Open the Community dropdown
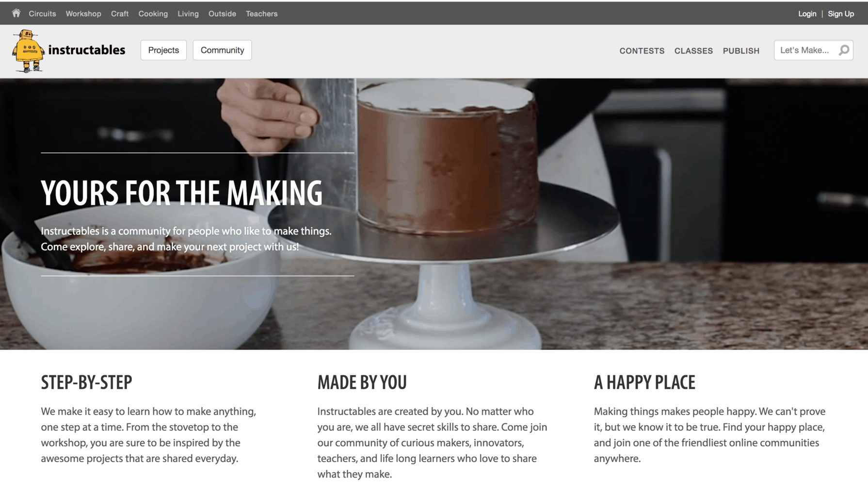Viewport: 868px width, 497px height. point(222,50)
